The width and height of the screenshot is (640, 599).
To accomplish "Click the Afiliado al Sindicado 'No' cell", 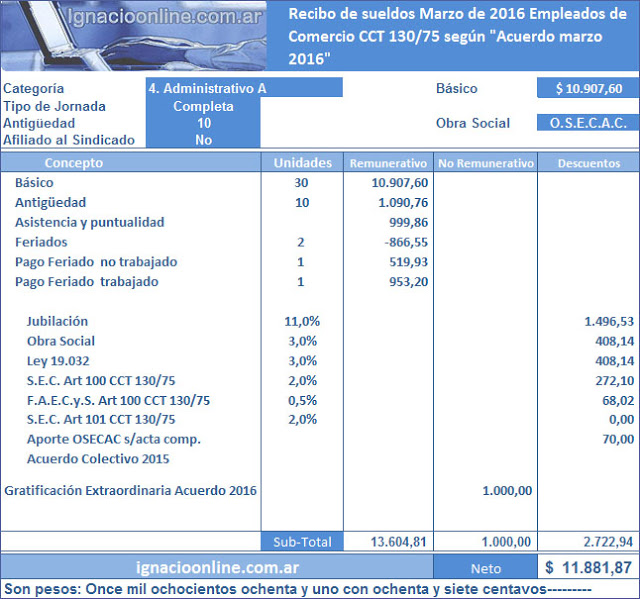I will pyautogui.click(x=203, y=140).
